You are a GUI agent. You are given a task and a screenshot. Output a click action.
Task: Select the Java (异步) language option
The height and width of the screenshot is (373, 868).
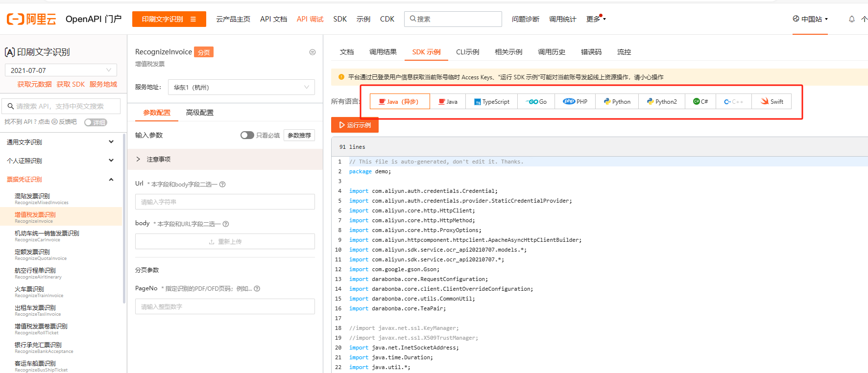pos(400,101)
